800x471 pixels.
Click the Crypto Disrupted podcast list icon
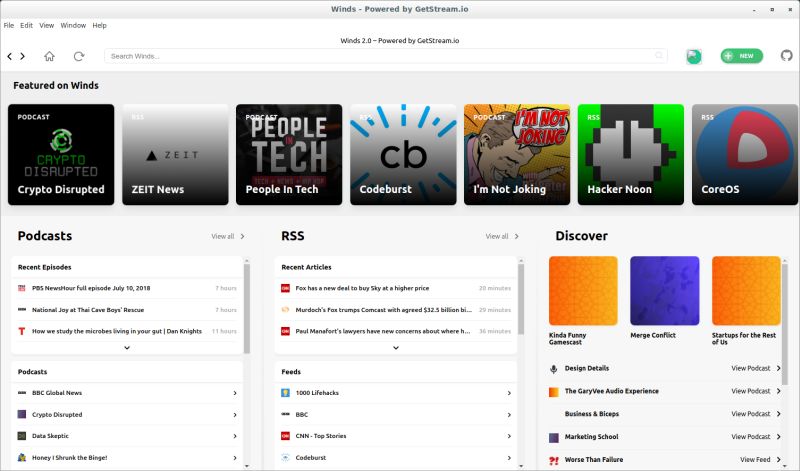(x=21, y=414)
